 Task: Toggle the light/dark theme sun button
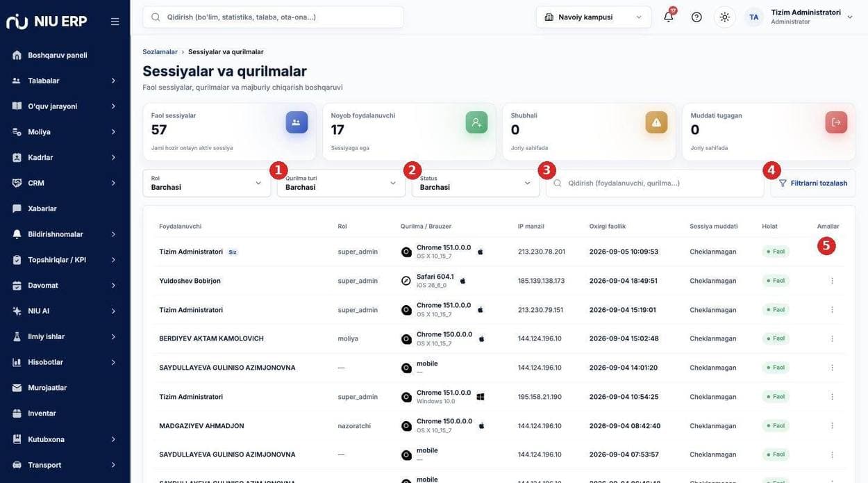[x=725, y=17]
